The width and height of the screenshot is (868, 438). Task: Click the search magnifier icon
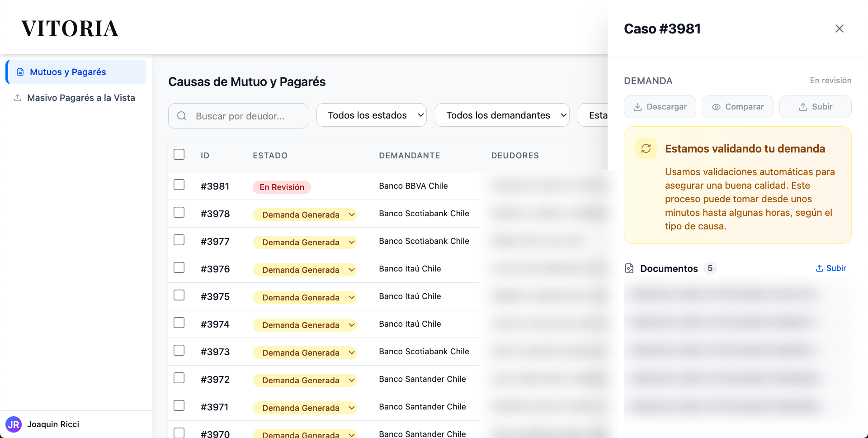[x=182, y=116]
